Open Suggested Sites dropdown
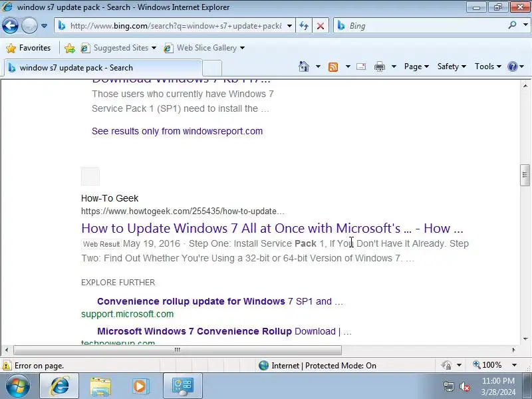Viewport: 532px width, 399px height. click(119, 48)
